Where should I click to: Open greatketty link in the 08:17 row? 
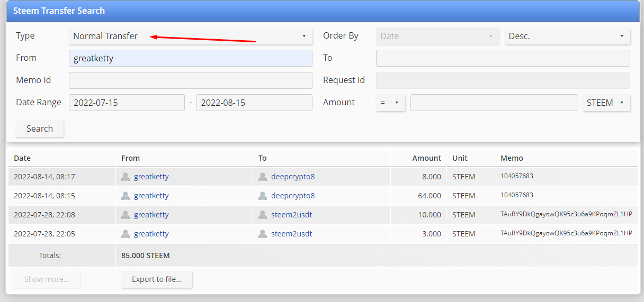(x=151, y=177)
